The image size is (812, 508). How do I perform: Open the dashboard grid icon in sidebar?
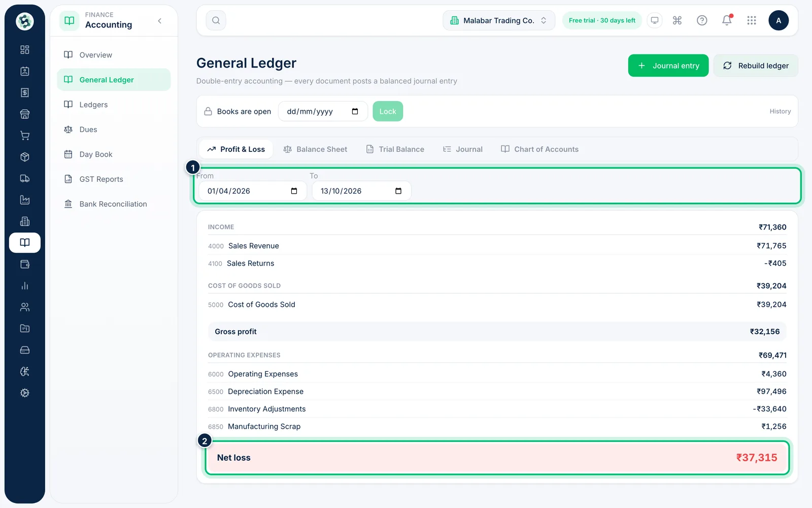pos(24,50)
